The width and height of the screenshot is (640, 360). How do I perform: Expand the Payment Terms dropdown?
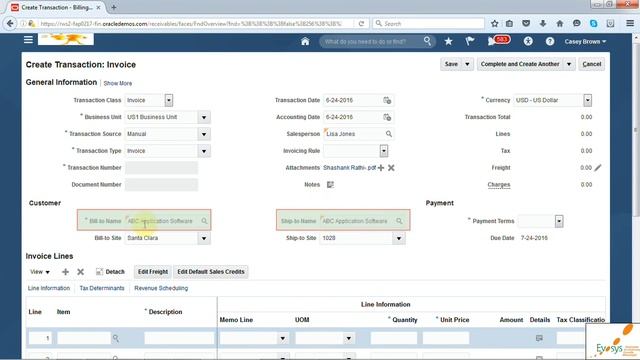pos(559,221)
